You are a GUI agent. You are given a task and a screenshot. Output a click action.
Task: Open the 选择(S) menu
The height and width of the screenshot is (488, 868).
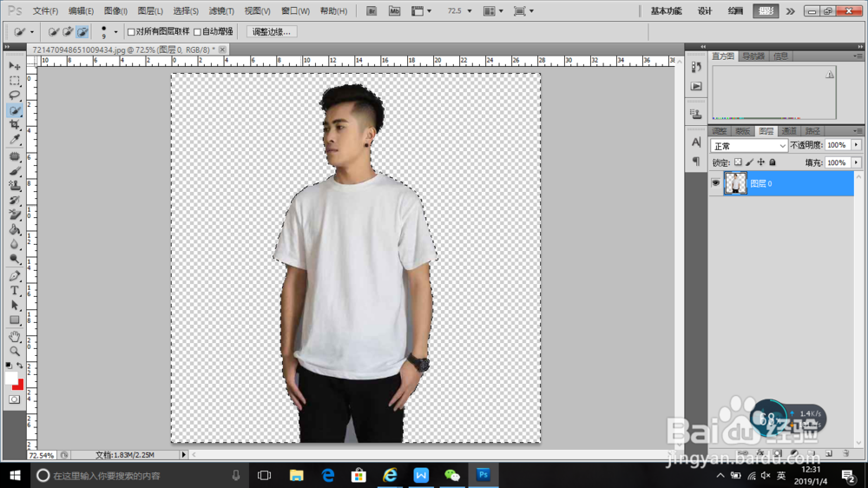186,11
